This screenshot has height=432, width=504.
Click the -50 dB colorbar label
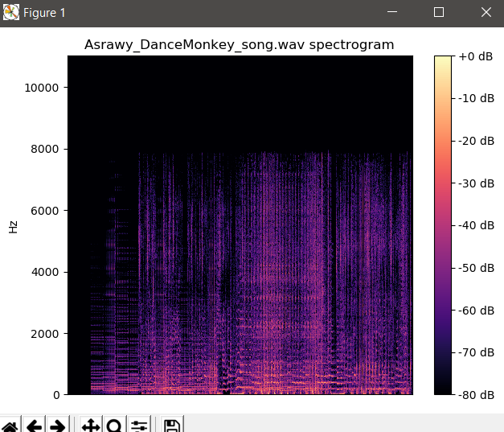coord(476,268)
